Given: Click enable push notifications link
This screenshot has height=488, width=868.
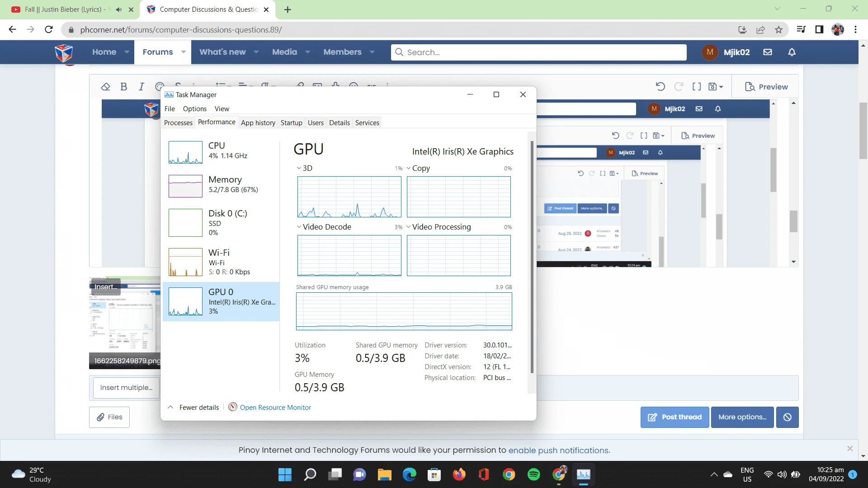Looking at the screenshot, I should [x=559, y=450].
